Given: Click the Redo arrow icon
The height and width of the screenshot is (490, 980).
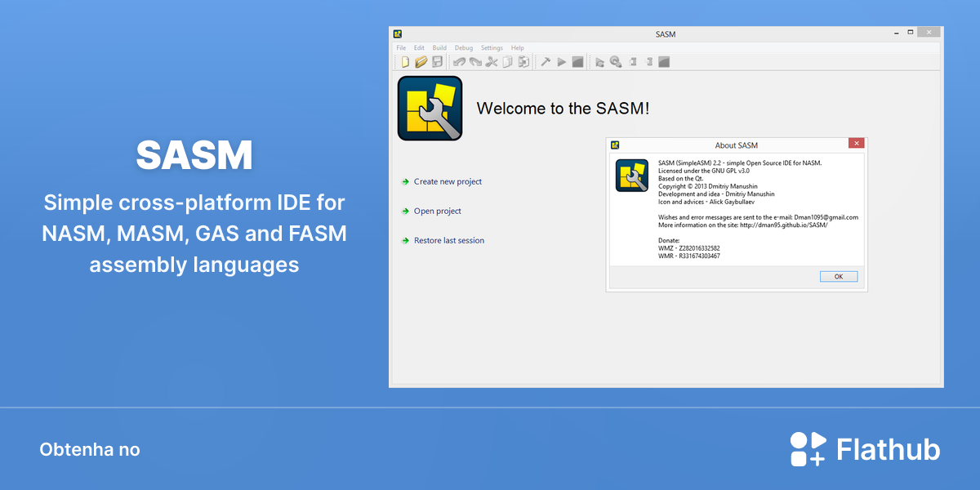Looking at the screenshot, I should [475, 61].
